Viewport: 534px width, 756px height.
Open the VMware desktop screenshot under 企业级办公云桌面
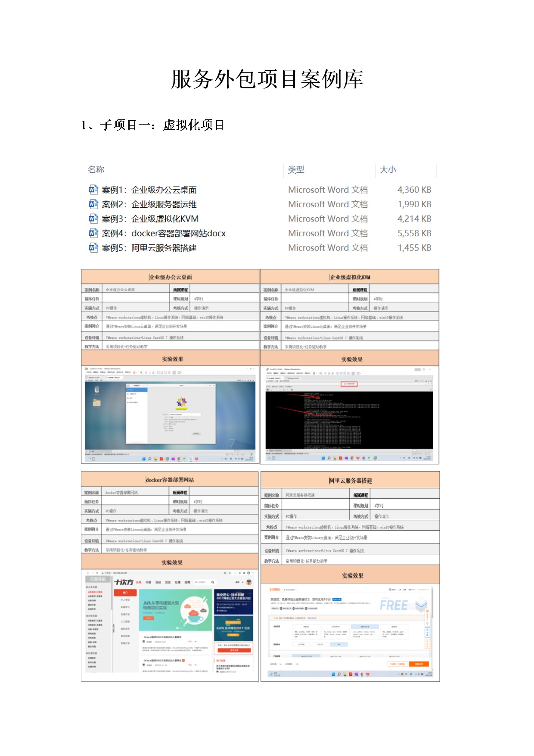coord(170,415)
